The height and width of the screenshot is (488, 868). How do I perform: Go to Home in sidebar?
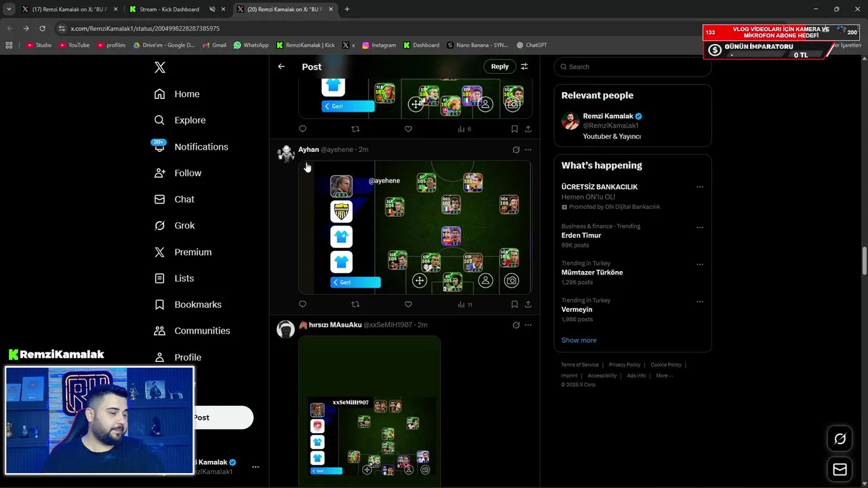177,94
